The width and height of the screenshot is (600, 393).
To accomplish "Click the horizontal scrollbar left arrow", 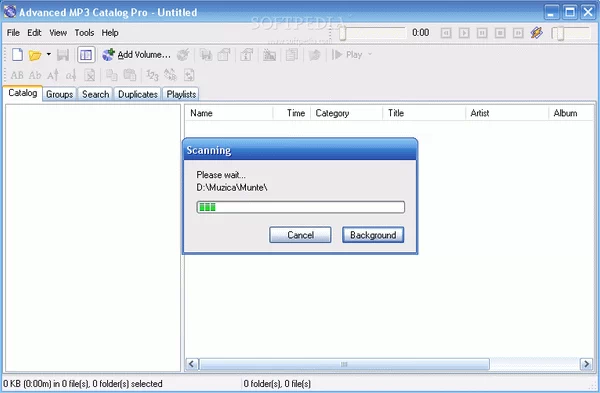I will pos(192,364).
